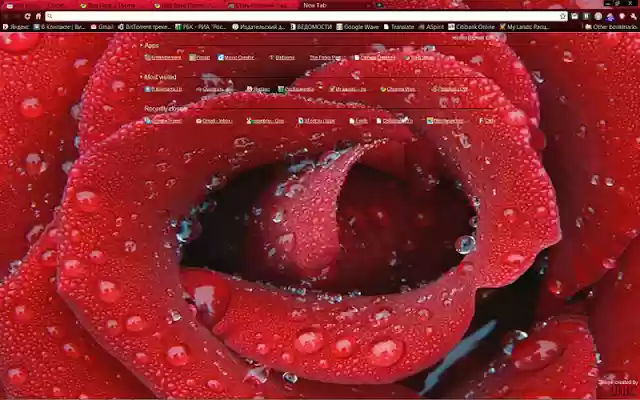The image size is (640, 400).
Task: Click the round gray extension icon
Action: pos(598,16)
